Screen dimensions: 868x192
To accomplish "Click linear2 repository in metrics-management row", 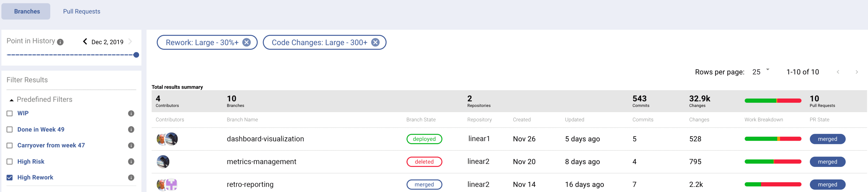I will tap(478, 162).
